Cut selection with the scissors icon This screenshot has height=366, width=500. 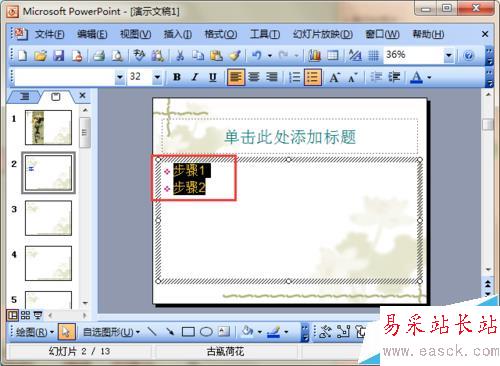pos(180,56)
